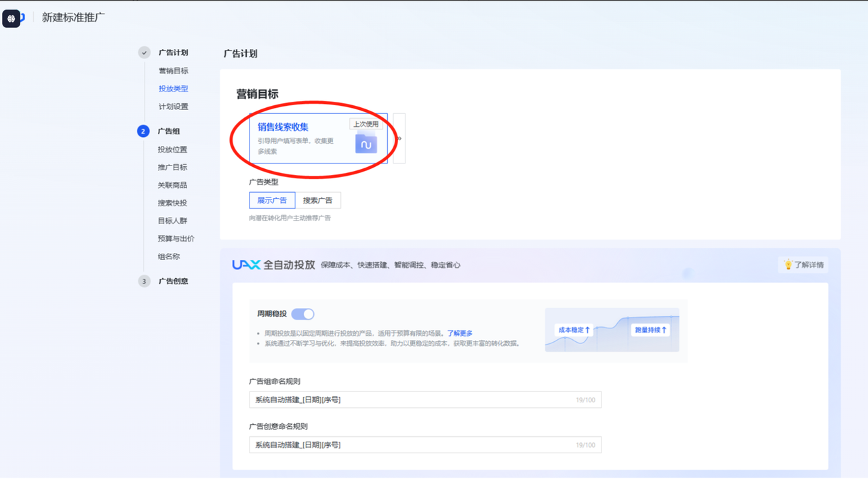Click the step 2 circle for 广告组
The width and height of the screenshot is (868, 479).
pyautogui.click(x=143, y=132)
